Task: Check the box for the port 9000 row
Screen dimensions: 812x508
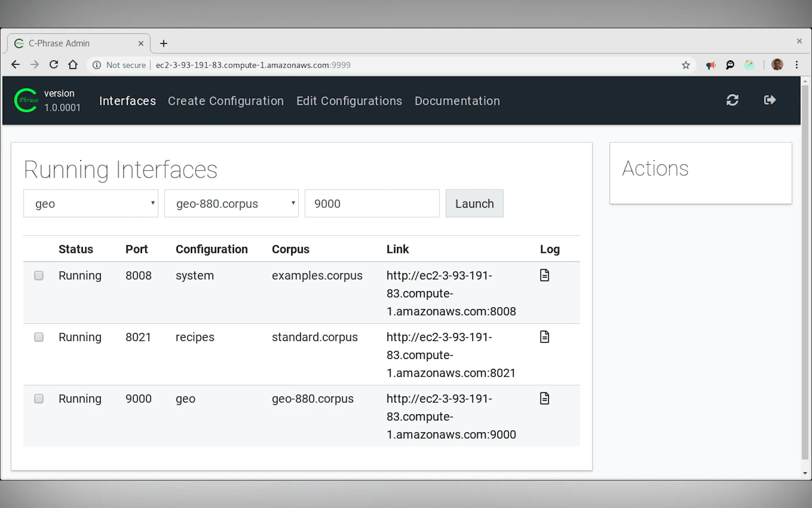Action: pos(39,399)
